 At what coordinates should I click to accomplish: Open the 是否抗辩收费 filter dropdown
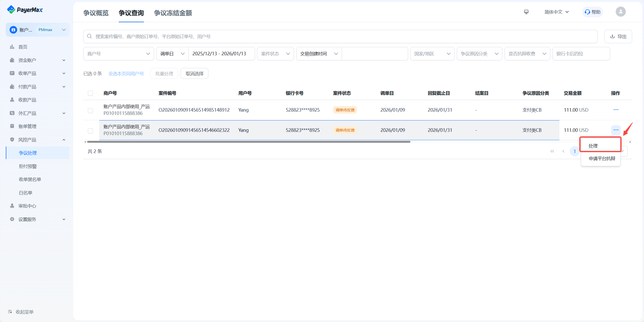tap(527, 54)
